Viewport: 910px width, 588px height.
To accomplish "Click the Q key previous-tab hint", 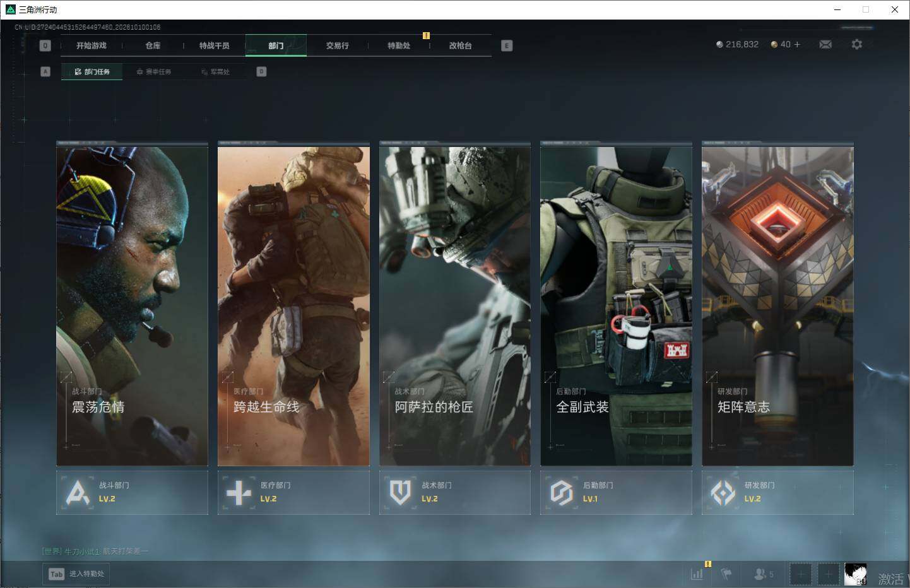I will tap(45, 45).
